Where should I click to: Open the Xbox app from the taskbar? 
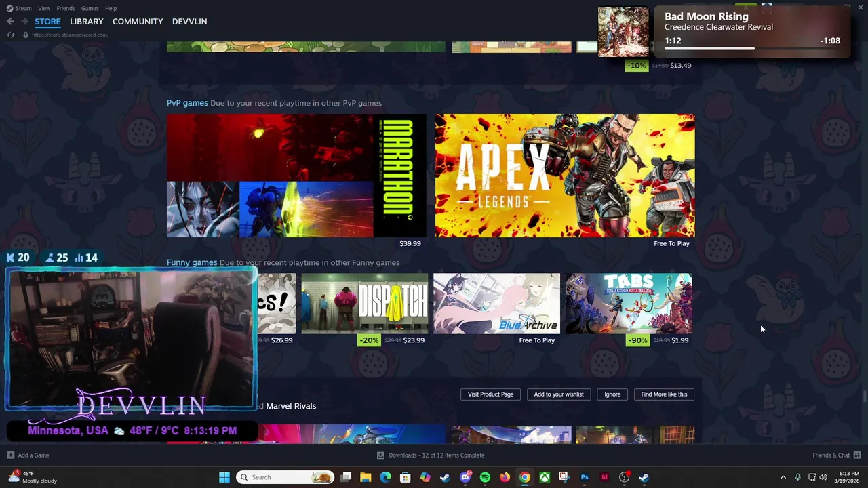(545, 477)
